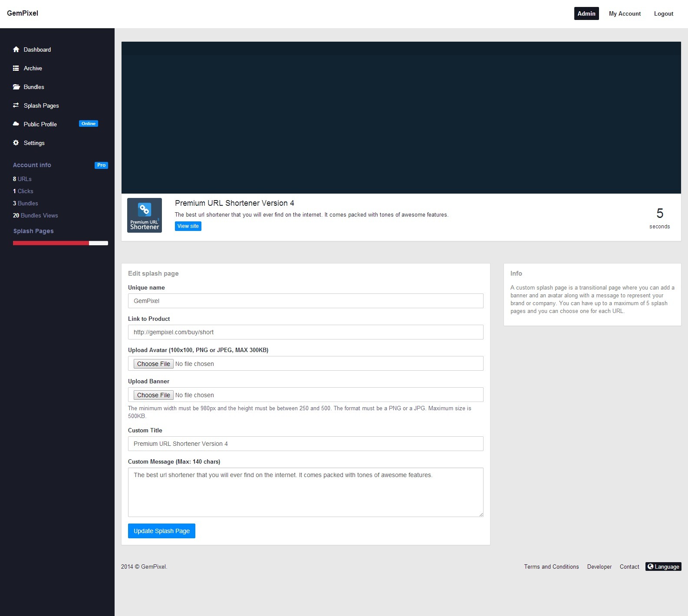Click the Public Profile cloud icon

coord(16,124)
